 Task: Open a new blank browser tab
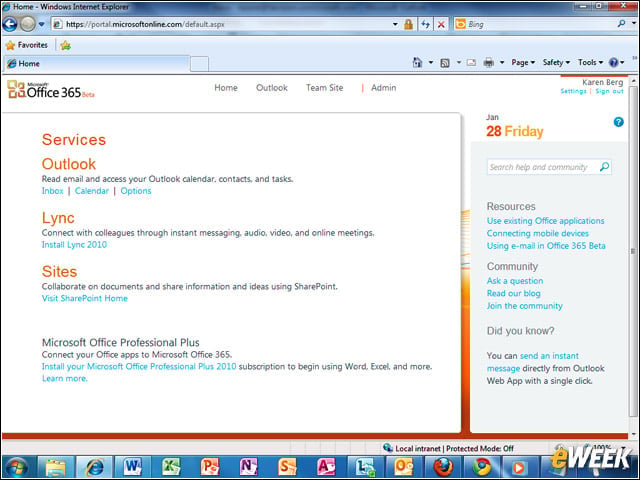(x=200, y=64)
